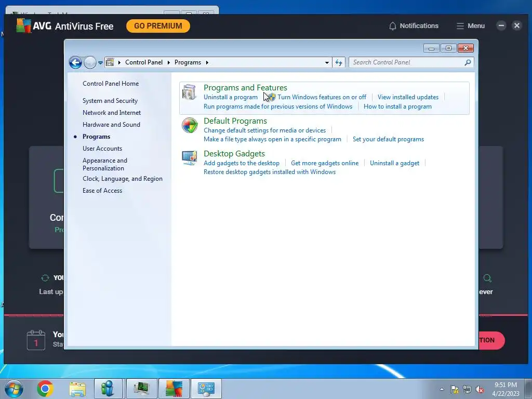This screenshot has height=399, width=532.
Task: Open the address bar history dropdown
Action: pos(327,62)
